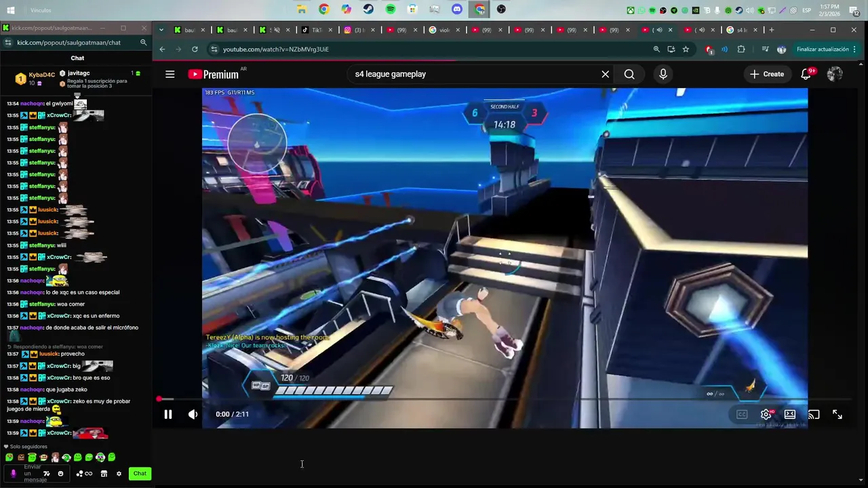Click Chat send button in Kick
Screen dimensions: 868x488
[140, 473]
